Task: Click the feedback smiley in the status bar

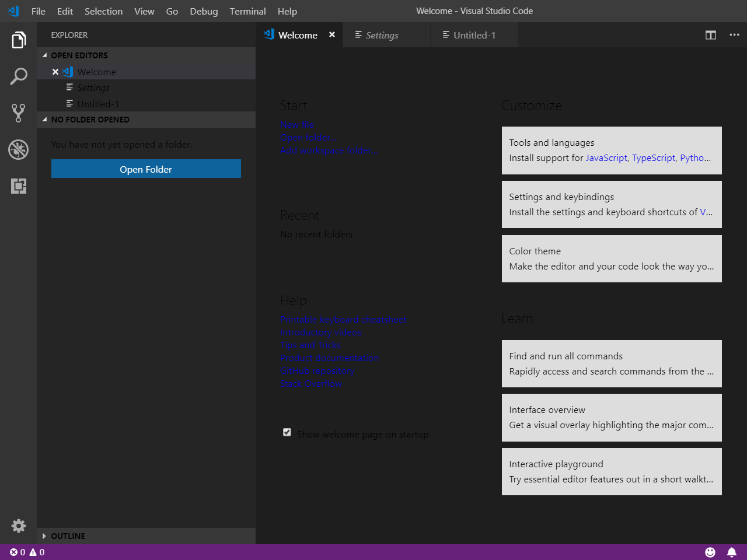Action: 710,552
